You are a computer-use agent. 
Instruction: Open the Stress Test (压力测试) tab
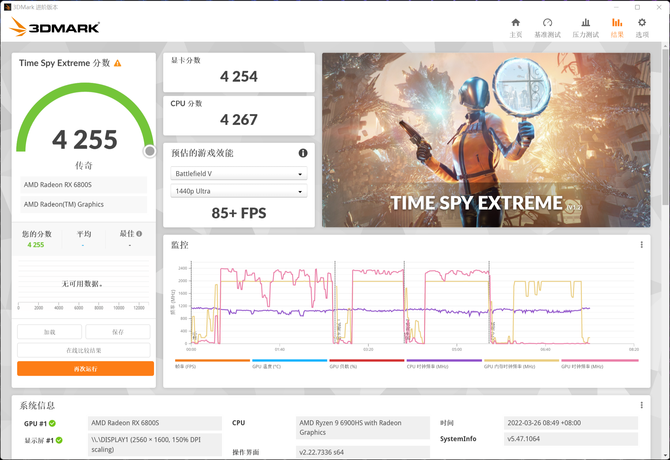pyautogui.click(x=585, y=28)
